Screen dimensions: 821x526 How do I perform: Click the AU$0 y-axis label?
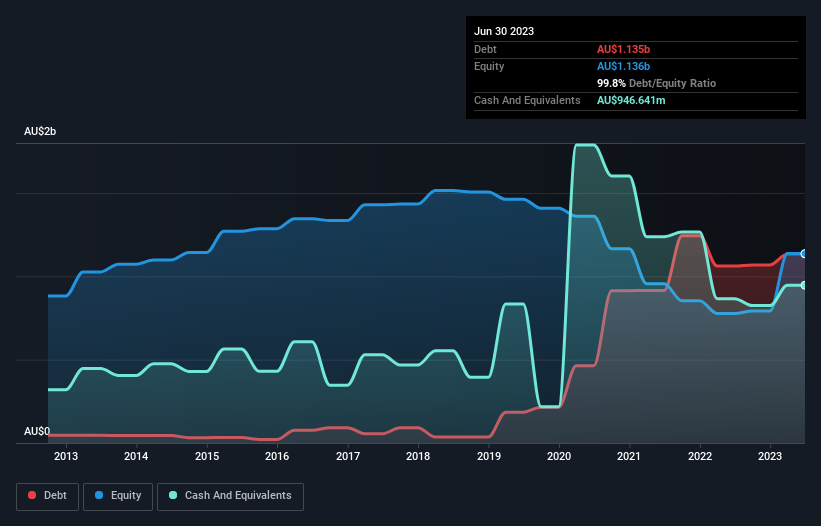click(x=37, y=432)
